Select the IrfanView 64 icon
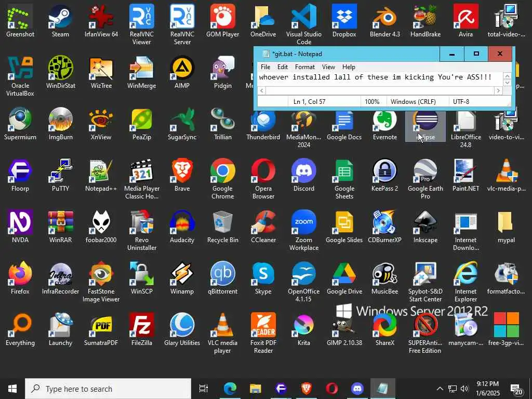The image size is (532, 399). 101,21
